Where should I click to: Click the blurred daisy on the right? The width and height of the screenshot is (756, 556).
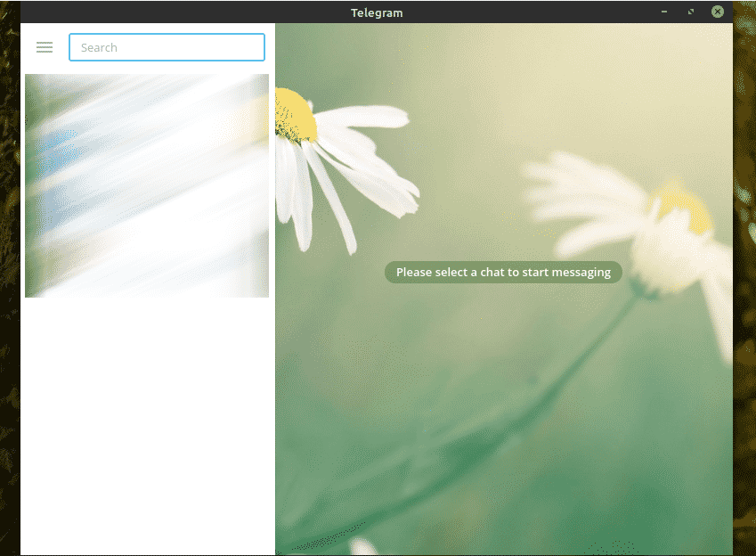[x=659, y=223]
